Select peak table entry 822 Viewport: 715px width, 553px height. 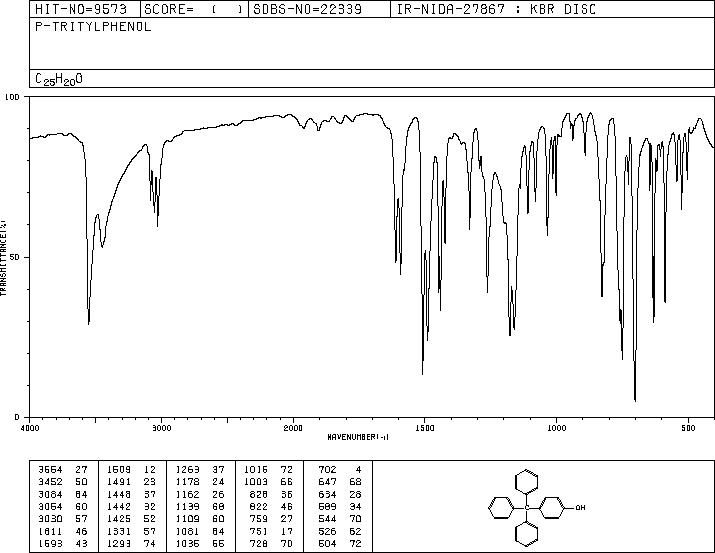(x=259, y=506)
